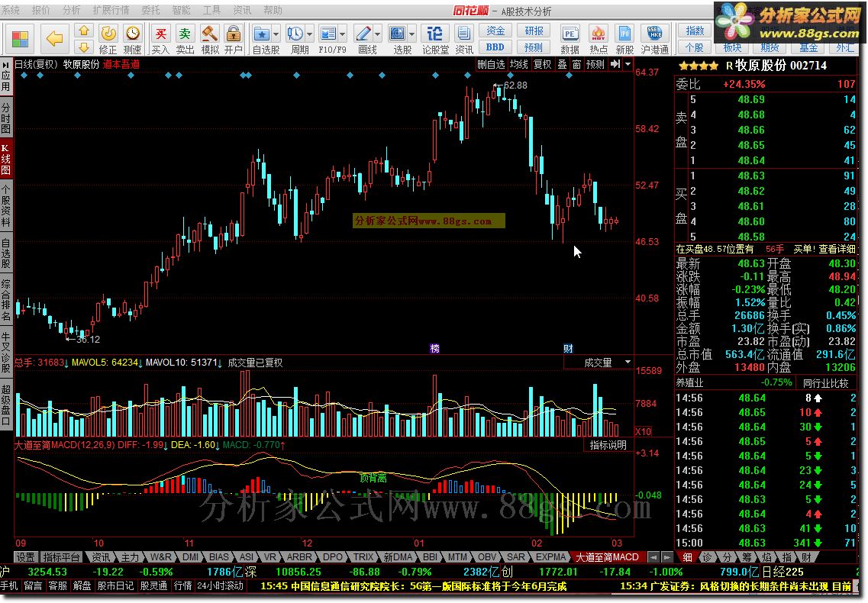
Task: Click the 同行业比较 link
Action: click(825, 382)
